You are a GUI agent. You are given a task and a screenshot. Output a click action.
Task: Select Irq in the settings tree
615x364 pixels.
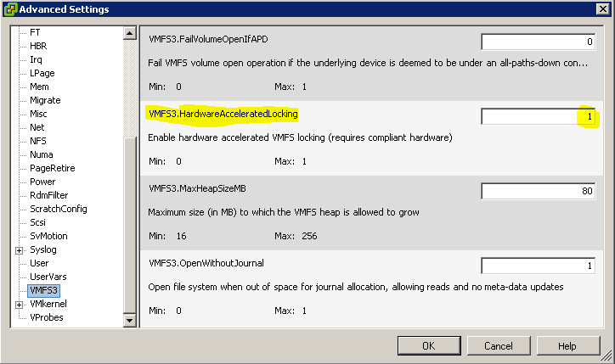[36, 59]
